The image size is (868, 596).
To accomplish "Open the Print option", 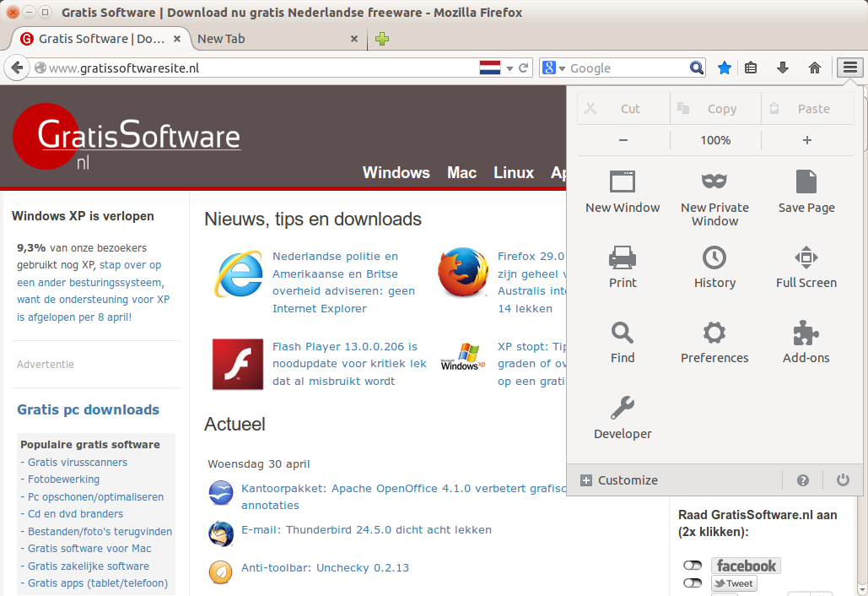I will point(623,267).
